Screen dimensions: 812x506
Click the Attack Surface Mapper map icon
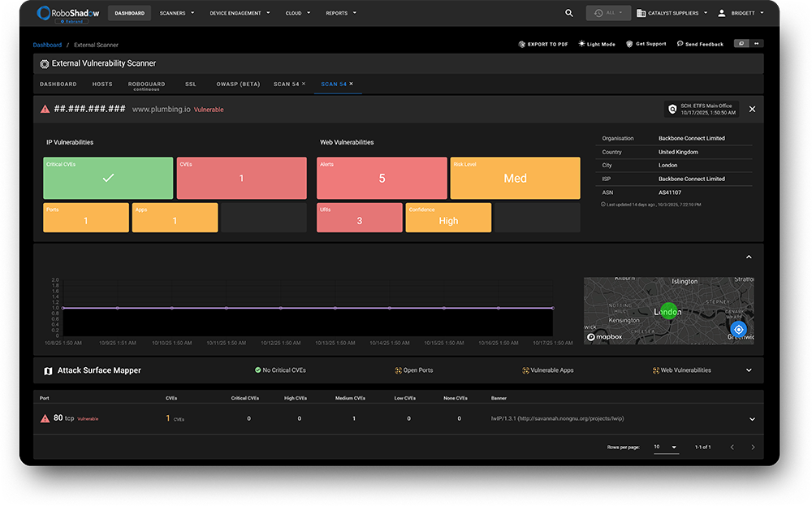[48, 370]
